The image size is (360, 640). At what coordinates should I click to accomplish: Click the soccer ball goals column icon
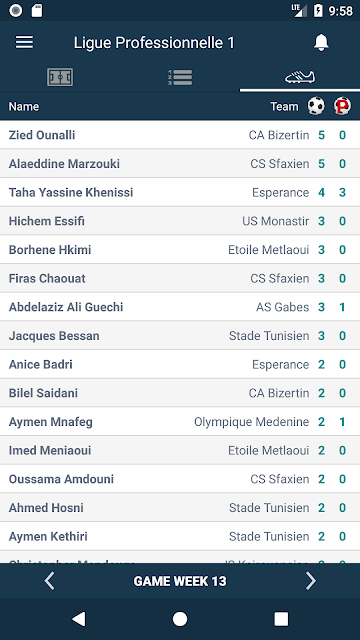316,106
